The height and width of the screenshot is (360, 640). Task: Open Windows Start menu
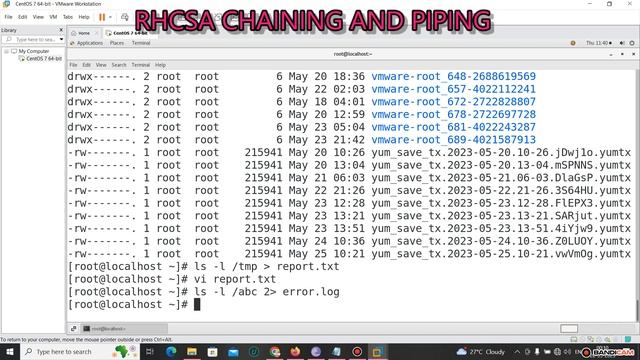tap(9, 351)
